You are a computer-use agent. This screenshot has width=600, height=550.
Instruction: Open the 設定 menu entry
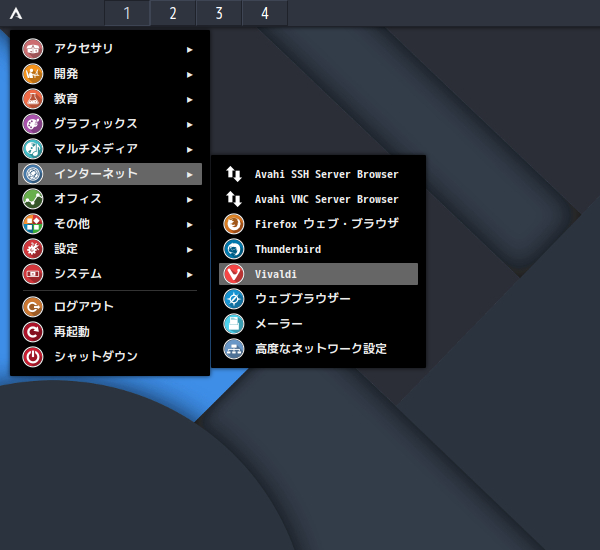(110, 249)
